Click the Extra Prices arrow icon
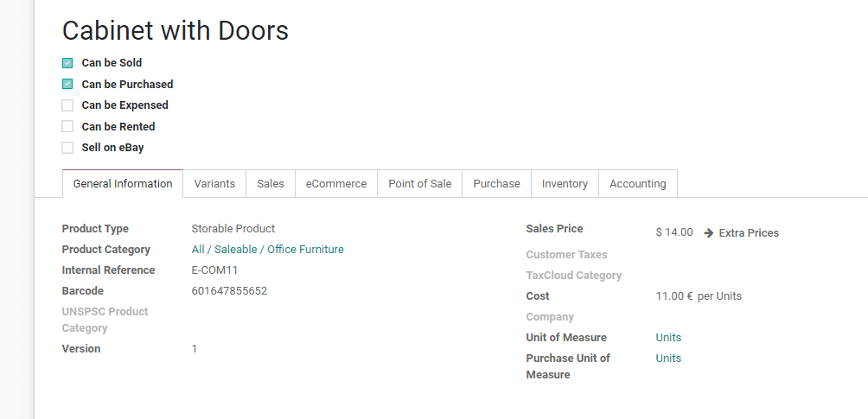The image size is (868, 419). [709, 233]
